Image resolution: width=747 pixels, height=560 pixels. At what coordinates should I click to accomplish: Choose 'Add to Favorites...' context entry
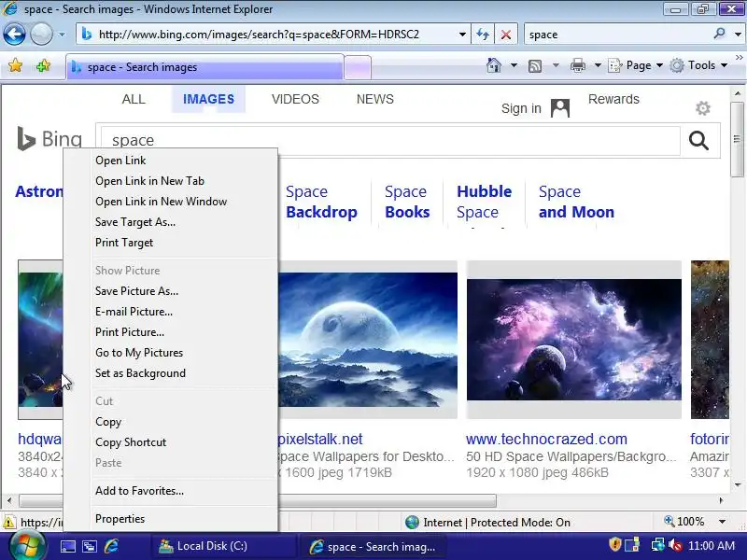pyautogui.click(x=139, y=491)
